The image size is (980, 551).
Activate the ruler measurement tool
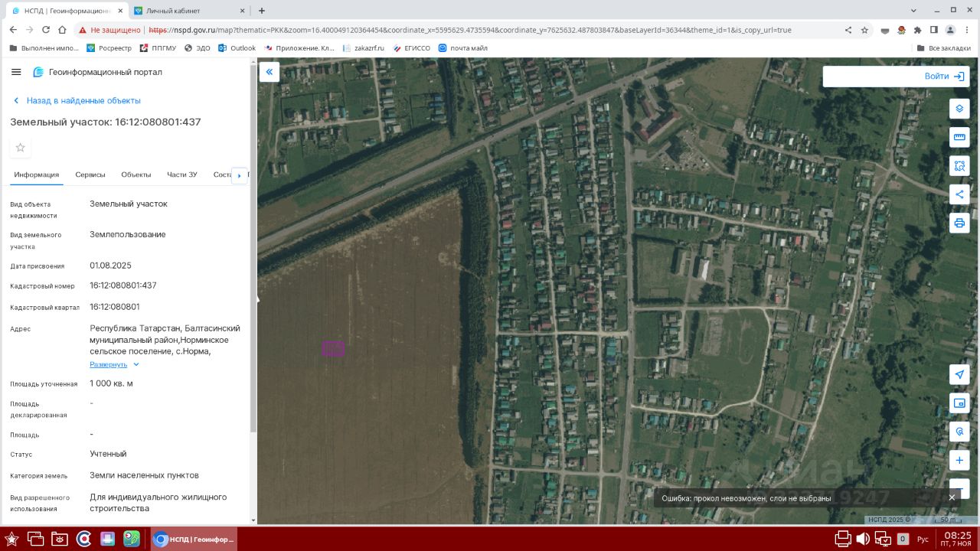tap(959, 137)
